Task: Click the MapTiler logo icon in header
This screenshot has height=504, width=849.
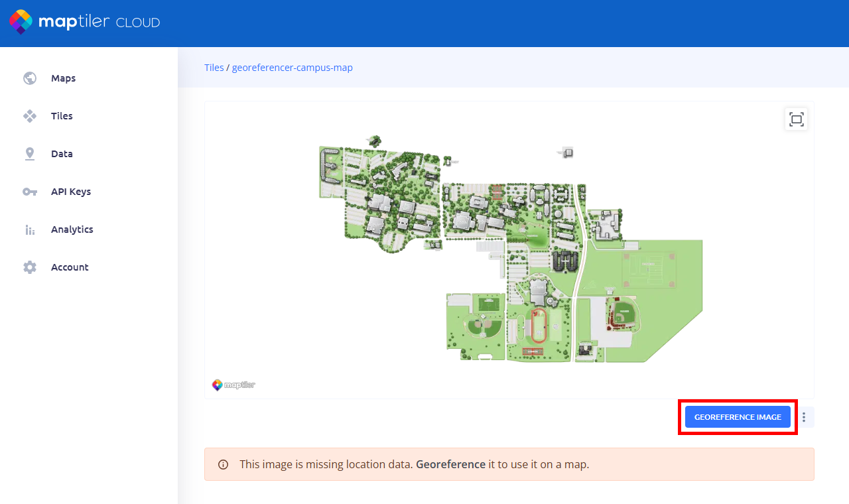Action: 21,22
